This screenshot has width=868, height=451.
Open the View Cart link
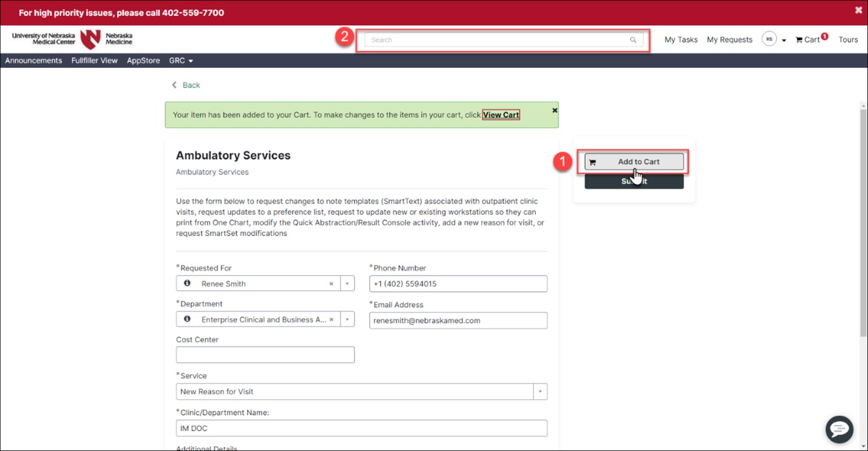pyautogui.click(x=500, y=115)
